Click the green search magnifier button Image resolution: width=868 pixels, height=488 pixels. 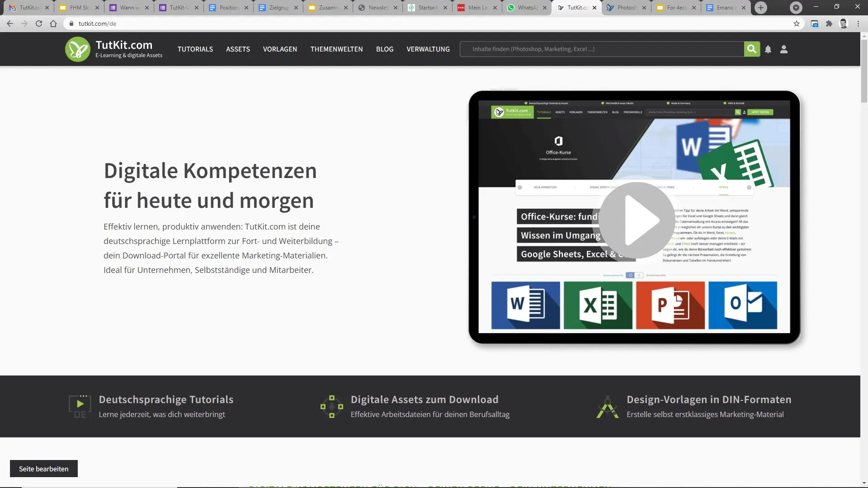751,49
